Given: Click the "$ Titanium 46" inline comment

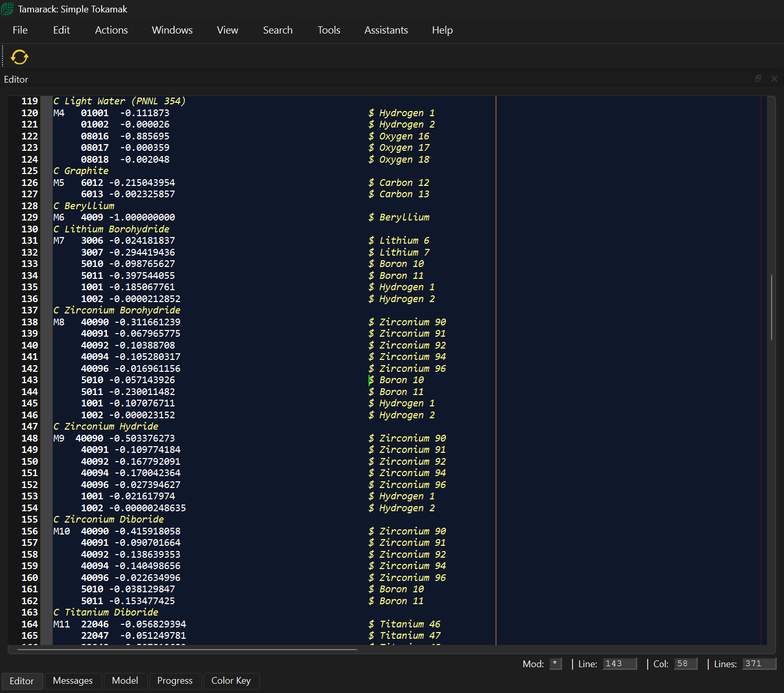Looking at the screenshot, I should pyautogui.click(x=405, y=624).
